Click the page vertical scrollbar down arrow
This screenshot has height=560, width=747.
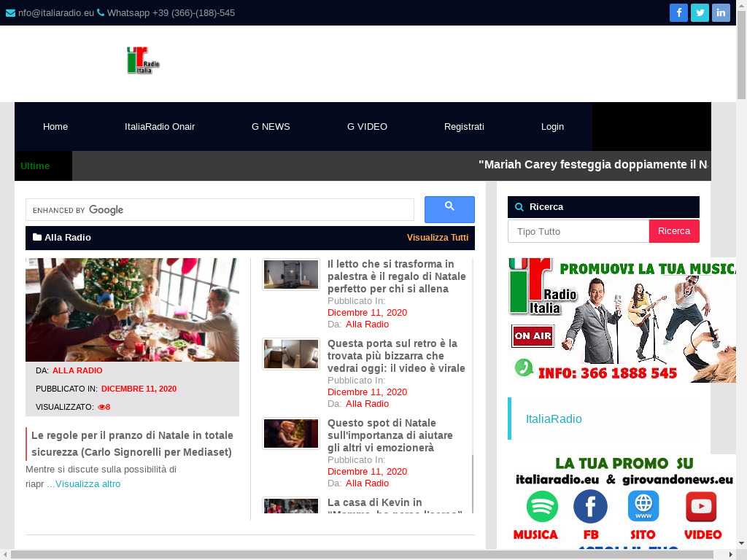tap(741, 543)
